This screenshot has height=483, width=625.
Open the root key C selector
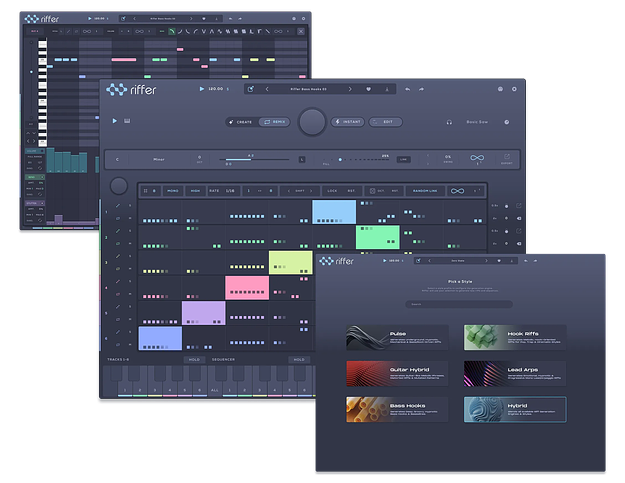pyautogui.click(x=117, y=159)
